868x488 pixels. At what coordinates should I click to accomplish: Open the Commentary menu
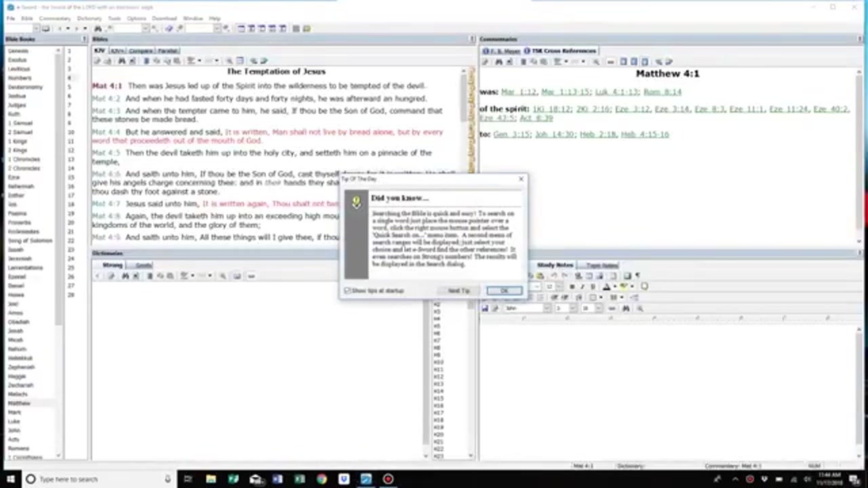(54, 18)
